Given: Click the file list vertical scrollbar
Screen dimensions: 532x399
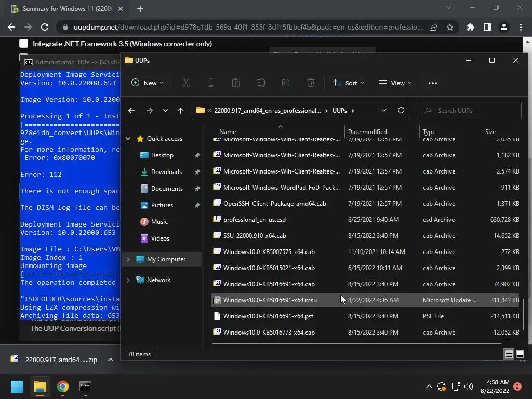Looking at the screenshot, I should 524,314.
